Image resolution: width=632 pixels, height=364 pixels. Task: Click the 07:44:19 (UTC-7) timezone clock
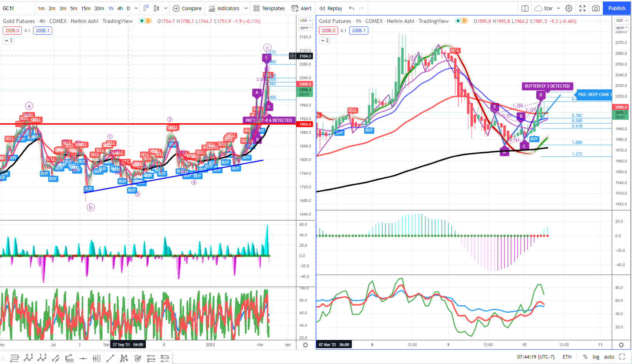(x=536, y=357)
